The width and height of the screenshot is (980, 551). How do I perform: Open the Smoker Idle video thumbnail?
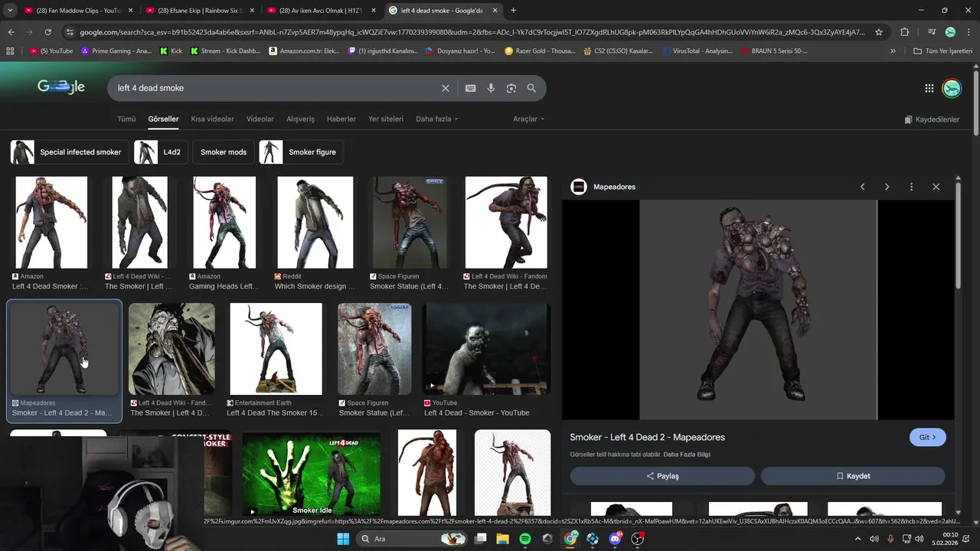coord(311,473)
